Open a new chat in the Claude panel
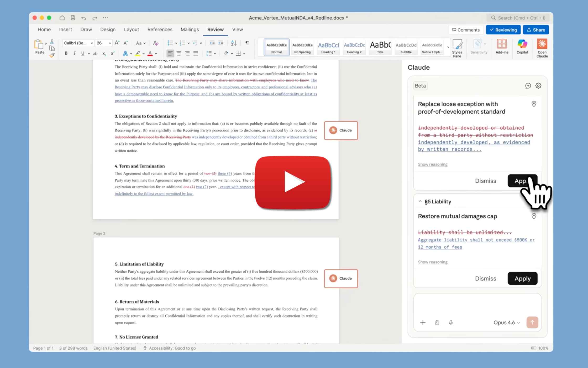The width and height of the screenshot is (588, 368). pyautogui.click(x=528, y=86)
